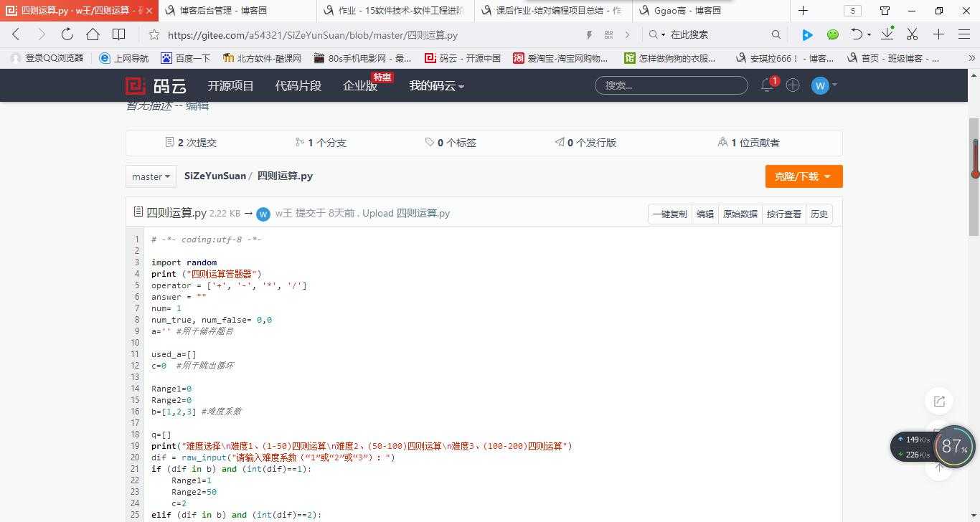The width and height of the screenshot is (980, 522).
Task: Open the browser hamburger menu
Action: pyautogui.click(x=964, y=34)
